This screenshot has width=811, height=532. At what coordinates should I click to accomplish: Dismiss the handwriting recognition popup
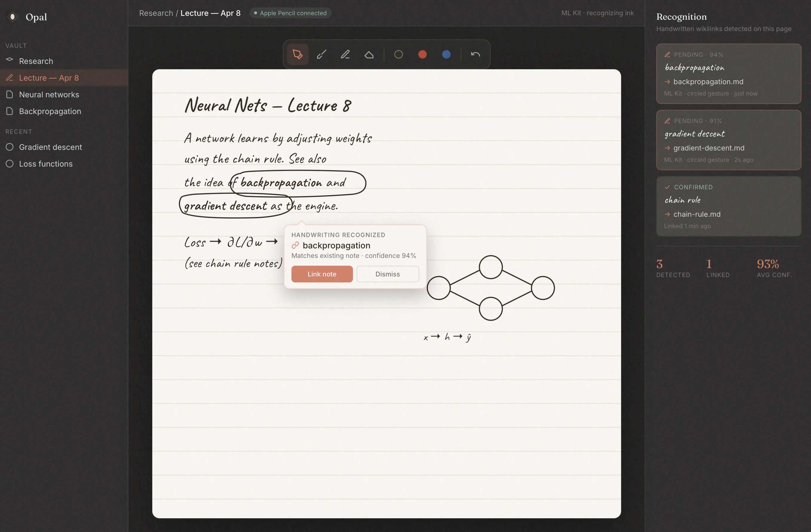click(388, 274)
